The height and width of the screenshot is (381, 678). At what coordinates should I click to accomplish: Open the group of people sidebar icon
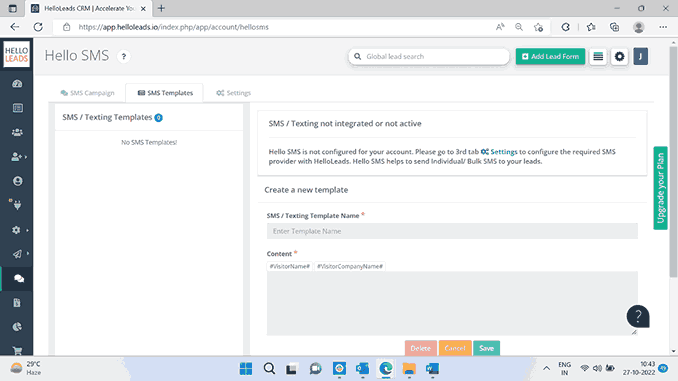(17, 132)
